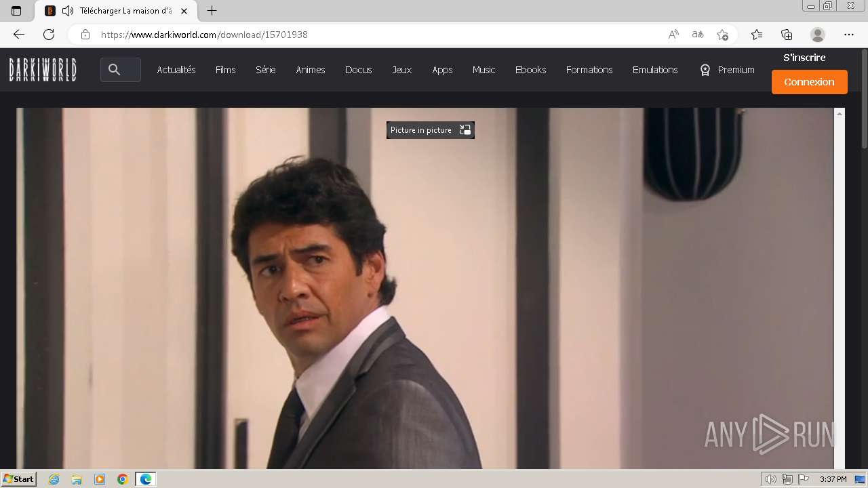The height and width of the screenshot is (488, 868).
Task: Click the darkiworld.com address bar URL
Action: (x=204, y=35)
